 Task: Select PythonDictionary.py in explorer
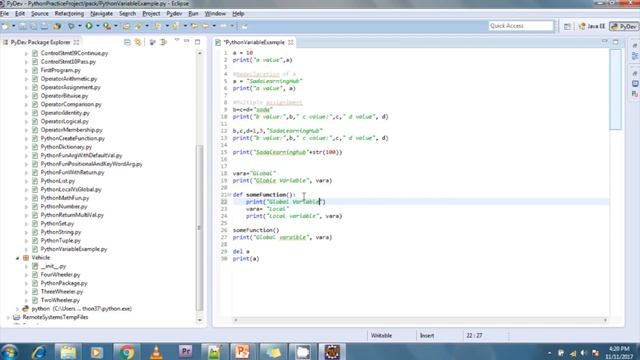pyautogui.click(x=66, y=147)
